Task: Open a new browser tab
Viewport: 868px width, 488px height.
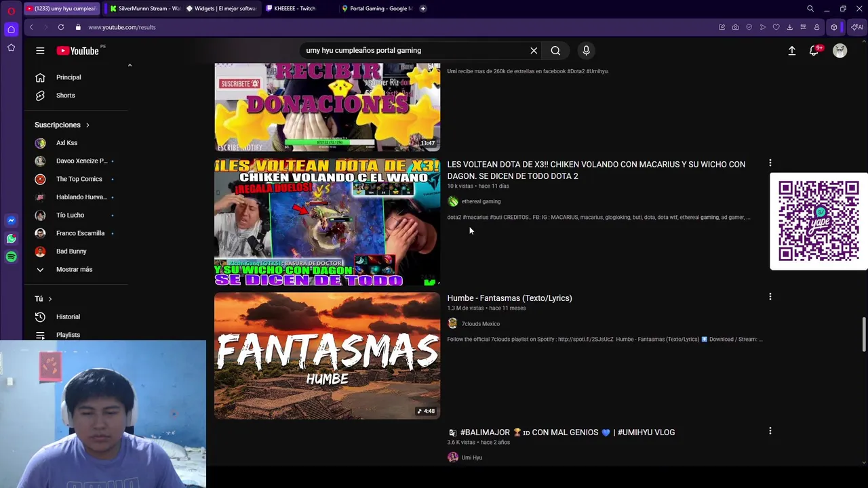Action: 423,8
